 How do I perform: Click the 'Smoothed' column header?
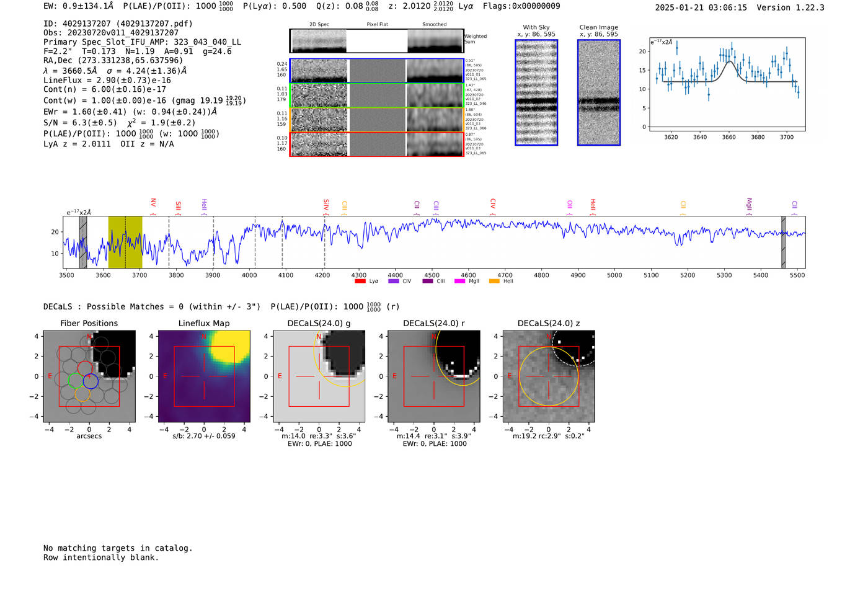pos(435,25)
